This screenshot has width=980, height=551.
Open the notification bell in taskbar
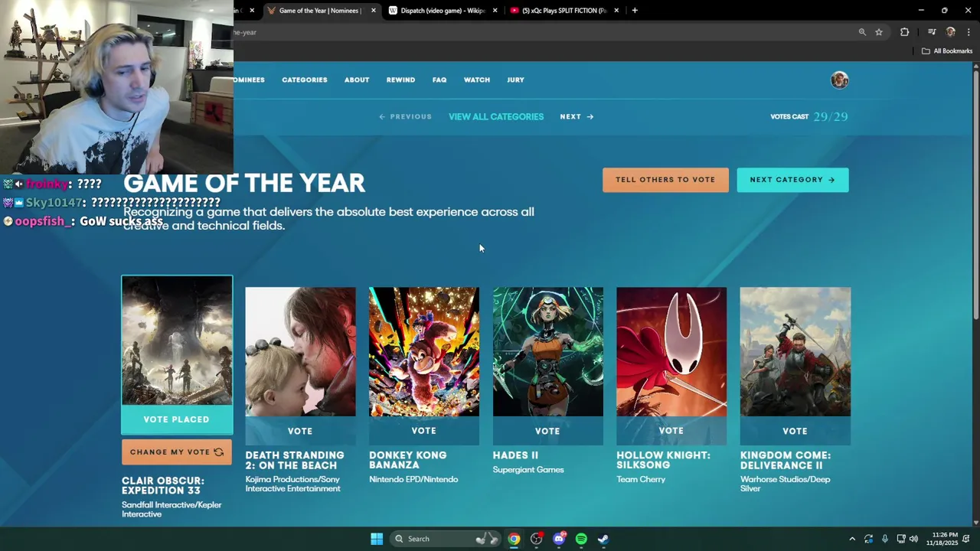(966, 539)
